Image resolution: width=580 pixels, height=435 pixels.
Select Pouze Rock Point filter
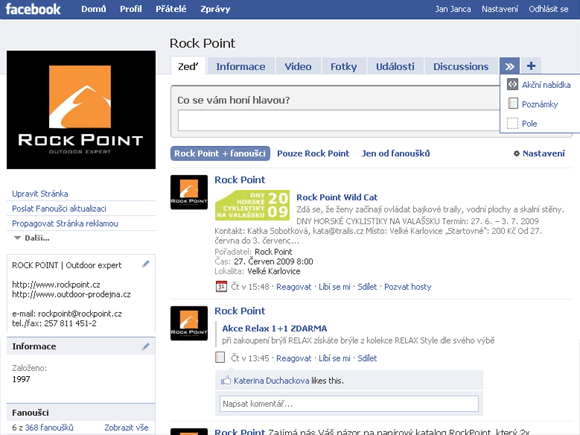[x=313, y=154]
